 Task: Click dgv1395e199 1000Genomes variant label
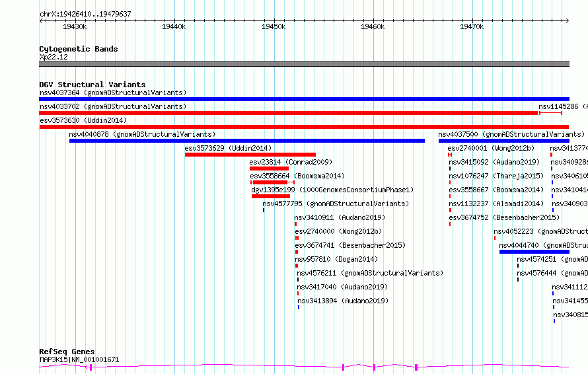[x=332, y=190]
